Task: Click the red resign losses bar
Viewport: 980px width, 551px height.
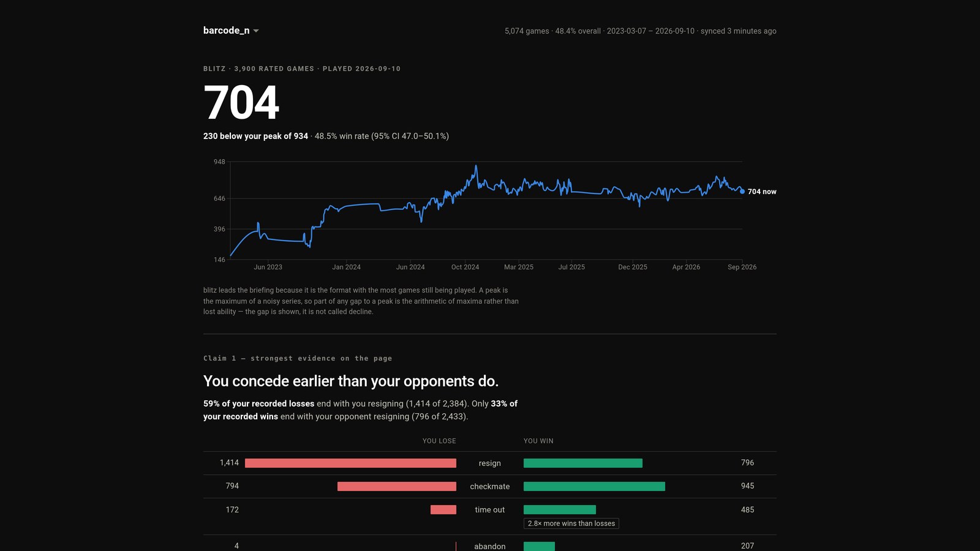Action: click(350, 463)
